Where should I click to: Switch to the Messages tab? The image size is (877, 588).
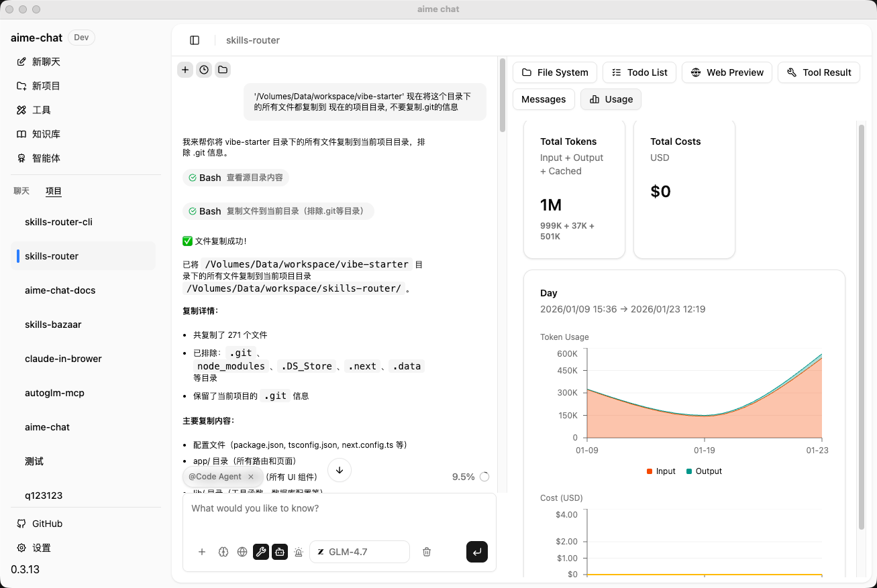544,99
